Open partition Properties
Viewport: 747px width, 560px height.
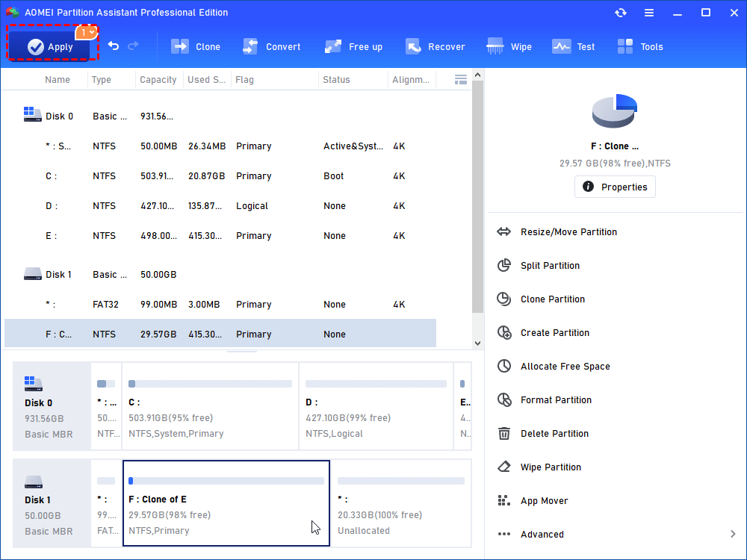[615, 187]
